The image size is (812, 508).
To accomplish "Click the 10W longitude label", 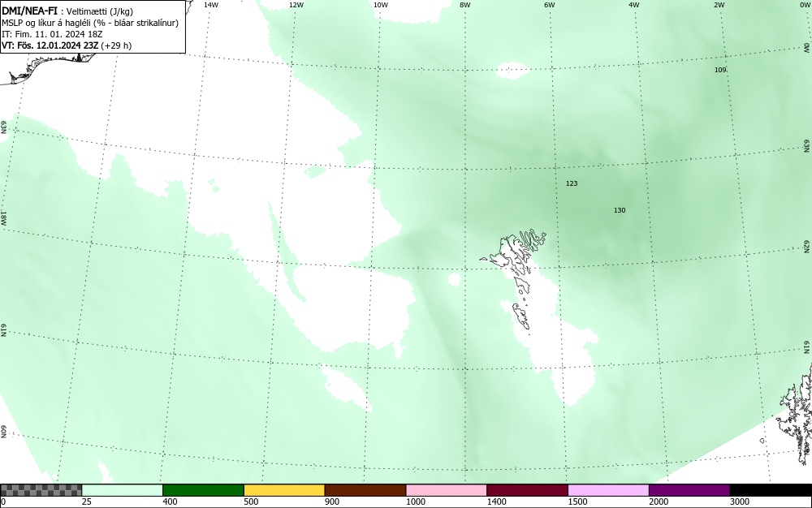I will (381, 5).
